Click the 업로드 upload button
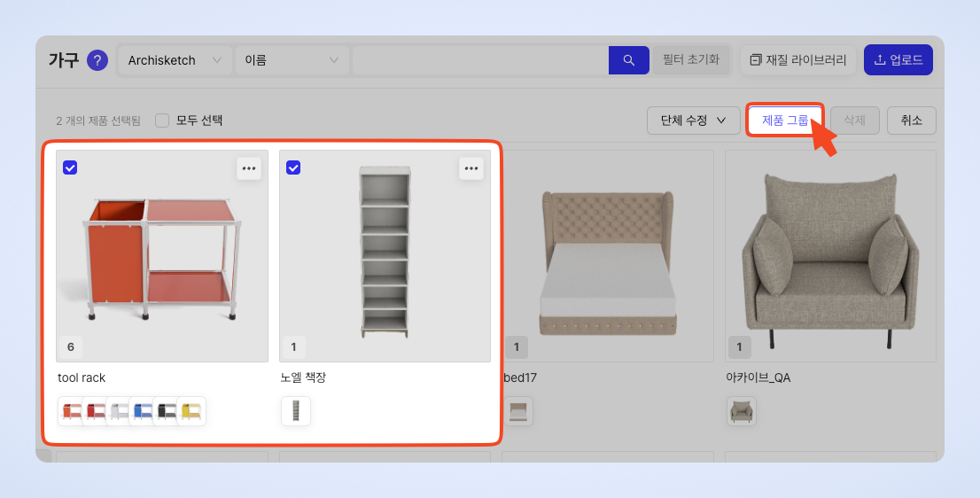Viewport: 980px width, 498px height. point(898,60)
